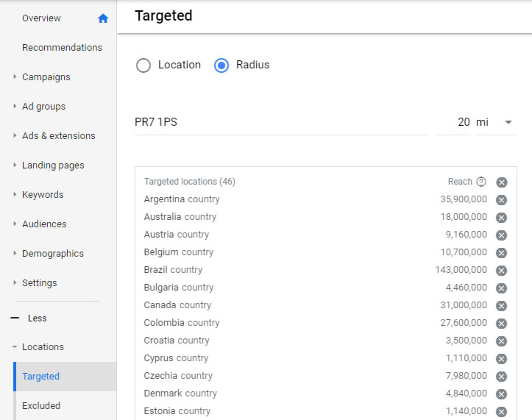Remove all targeted locations with header X icon
Screen dimensions: 532x420
pos(502,182)
